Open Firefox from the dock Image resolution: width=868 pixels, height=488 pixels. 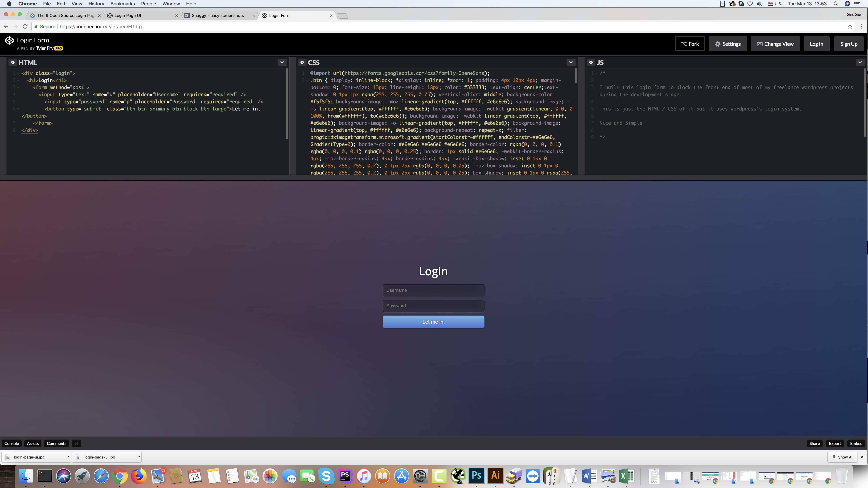click(139, 476)
